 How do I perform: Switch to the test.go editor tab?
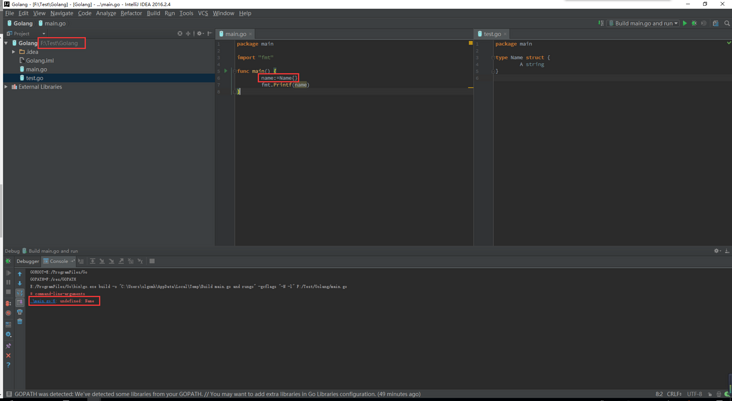[491, 34]
